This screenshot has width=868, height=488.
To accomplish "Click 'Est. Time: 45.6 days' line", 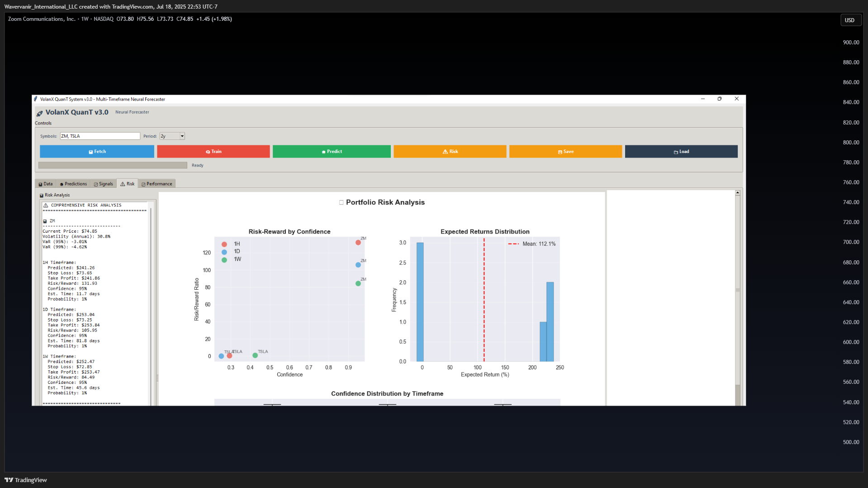I will point(74,388).
